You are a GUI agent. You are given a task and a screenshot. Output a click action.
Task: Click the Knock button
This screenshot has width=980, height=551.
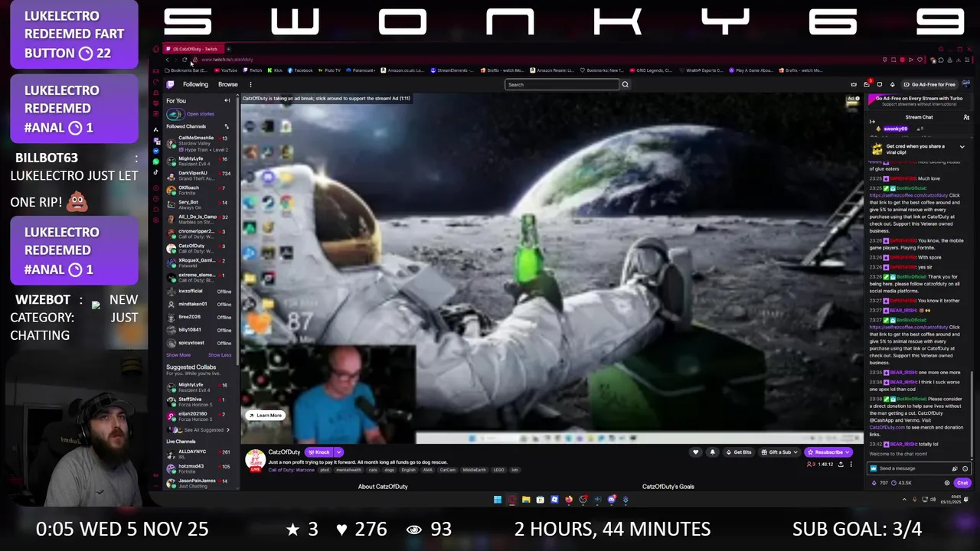(319, 452)
